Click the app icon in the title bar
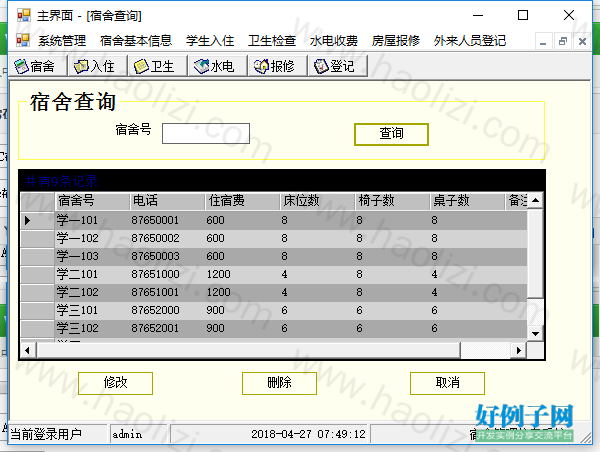Screen dimensions: 600x452 (23, 15)
